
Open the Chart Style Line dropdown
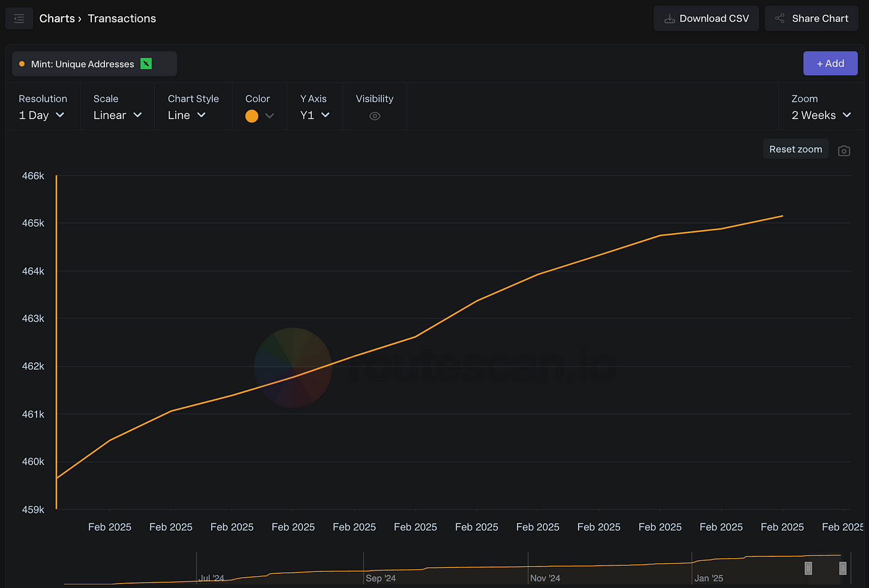186,115
